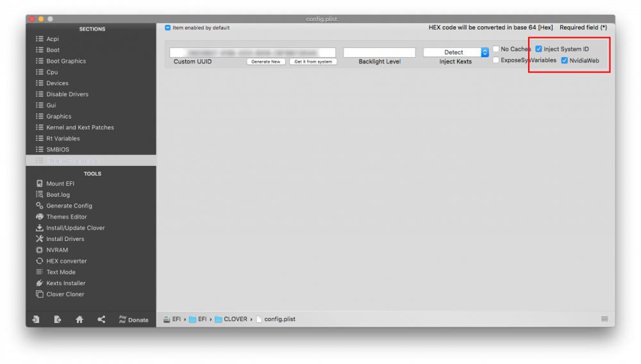Open the Inject Kexts Detect dropdown

coord(456,53)
